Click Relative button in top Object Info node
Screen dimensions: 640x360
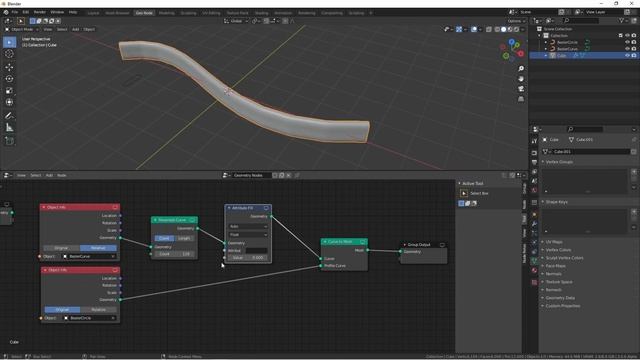pyautogui.click(x=98, y=248)
